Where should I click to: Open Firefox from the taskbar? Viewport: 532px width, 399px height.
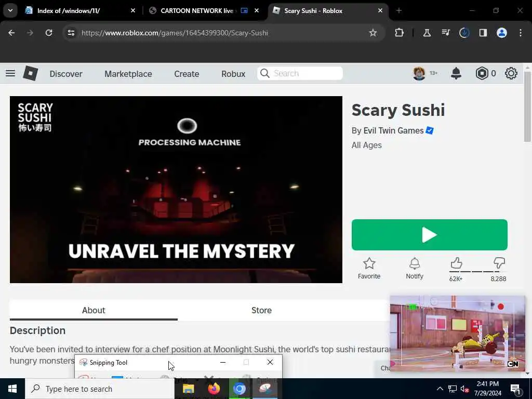click(x=214, y=389)
